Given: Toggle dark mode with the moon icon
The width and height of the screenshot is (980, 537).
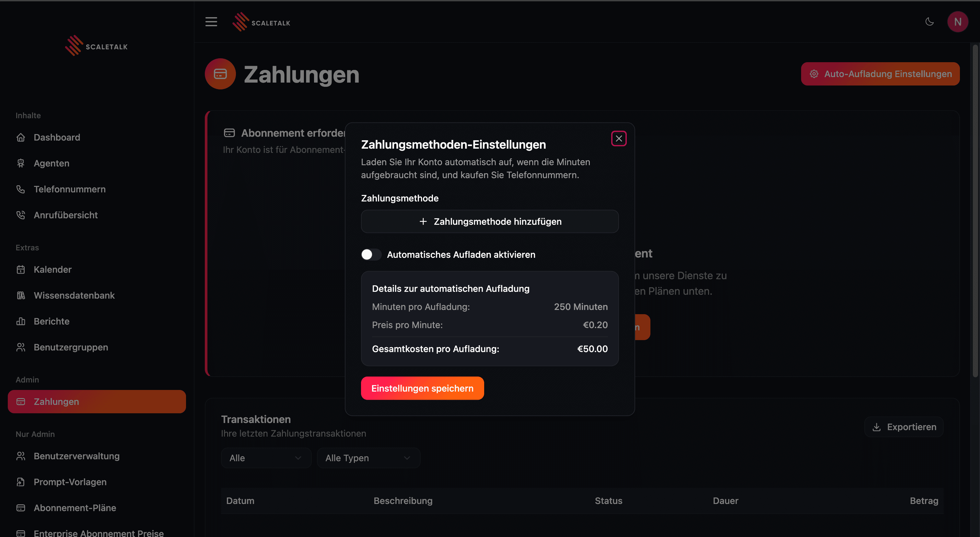Looking at the screenshot, I should [x=929, y=22].
